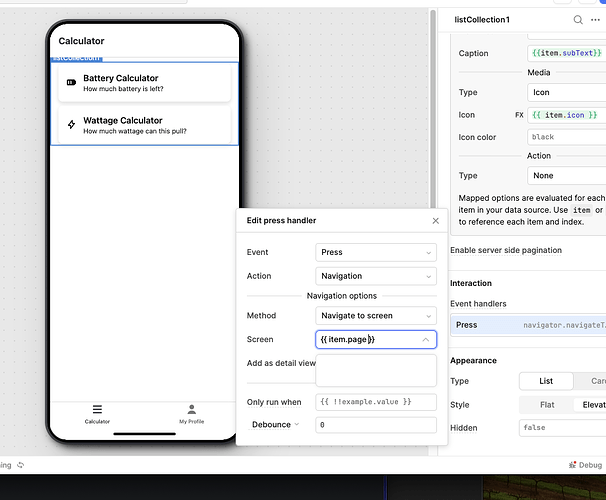This screenshot has width=606, height=500.
Task: Open the Event dropdown set to Press
Action: (x=376, y=252)
